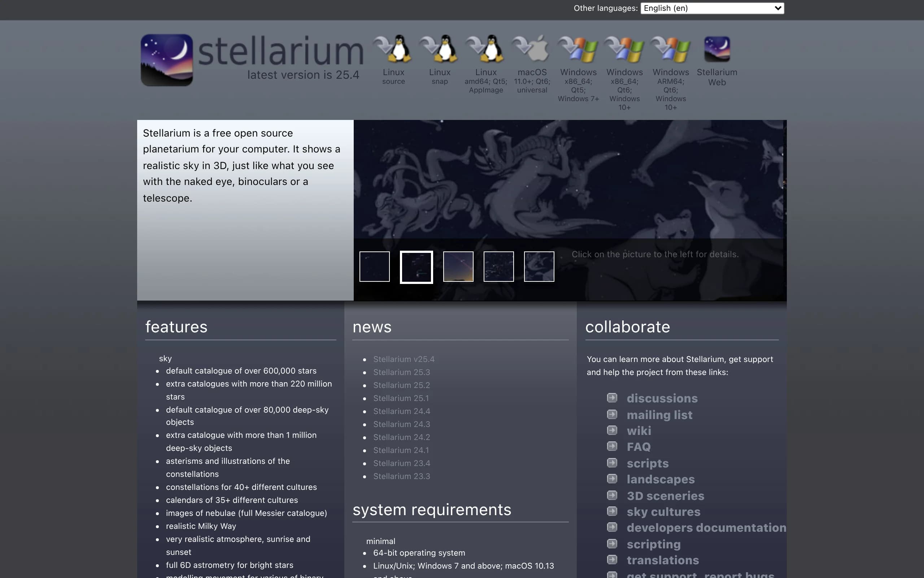Click arrow icon beside translations
The width and height of the screenshot is (924, 578).
[612, 560]
